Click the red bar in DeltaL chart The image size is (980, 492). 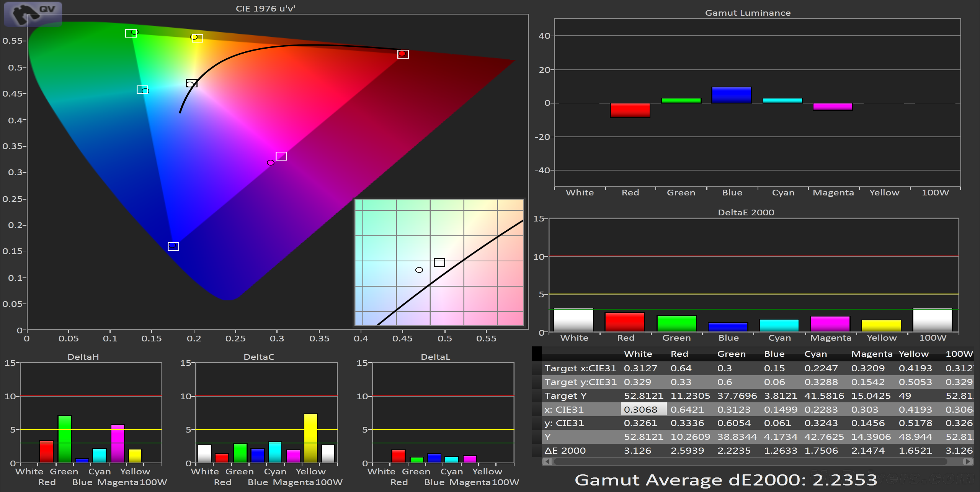(x=399, y=456)
